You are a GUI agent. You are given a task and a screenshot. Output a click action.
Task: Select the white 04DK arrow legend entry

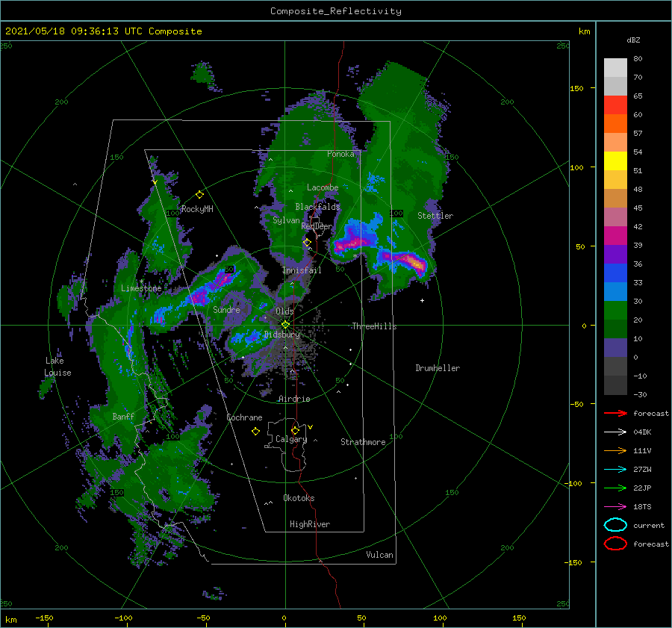click(x=615, y=432)
